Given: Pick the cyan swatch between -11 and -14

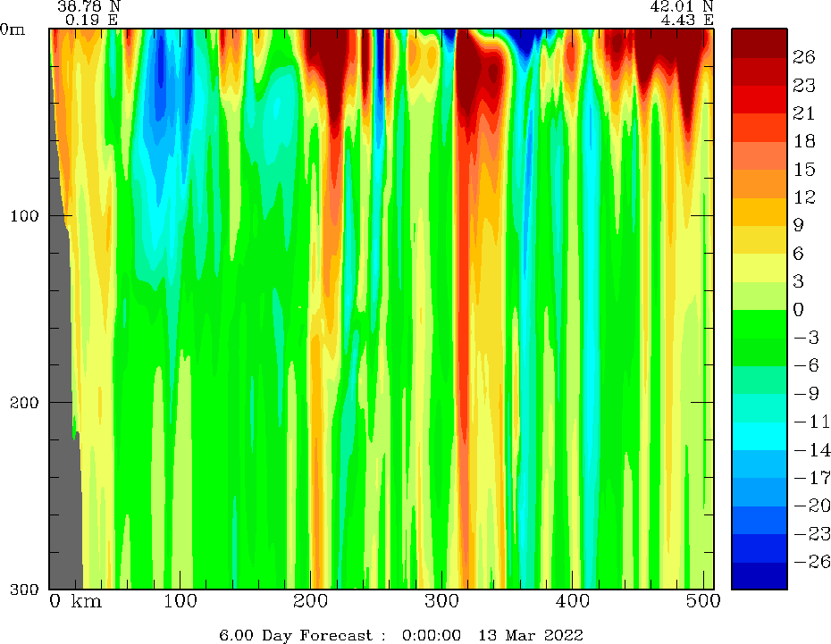Looking at the screenshot, I should coord(759,436).
